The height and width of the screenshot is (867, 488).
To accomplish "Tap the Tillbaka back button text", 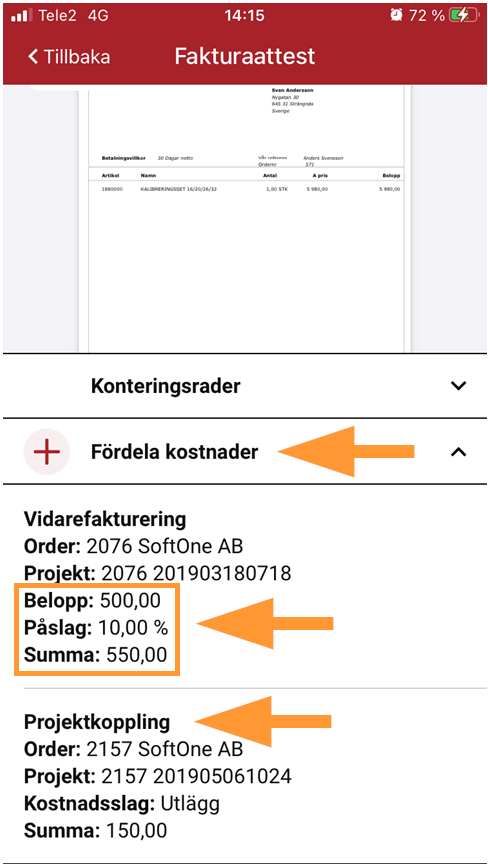I will (76, 56).
